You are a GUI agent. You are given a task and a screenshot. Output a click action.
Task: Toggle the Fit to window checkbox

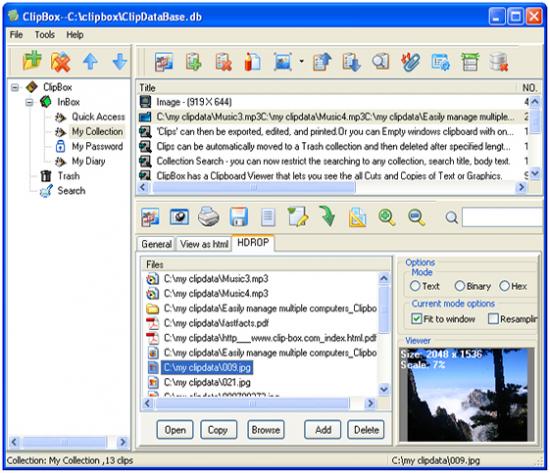coord(416,319)
